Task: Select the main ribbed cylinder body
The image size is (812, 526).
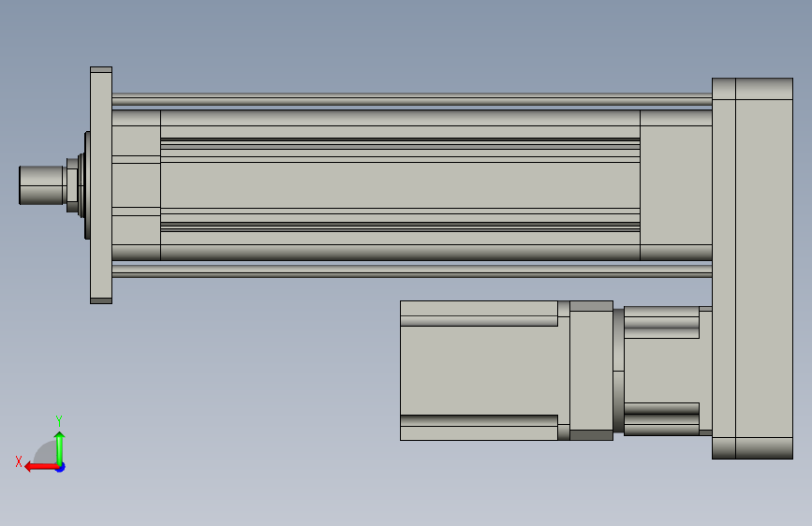Action: (400, 184)
